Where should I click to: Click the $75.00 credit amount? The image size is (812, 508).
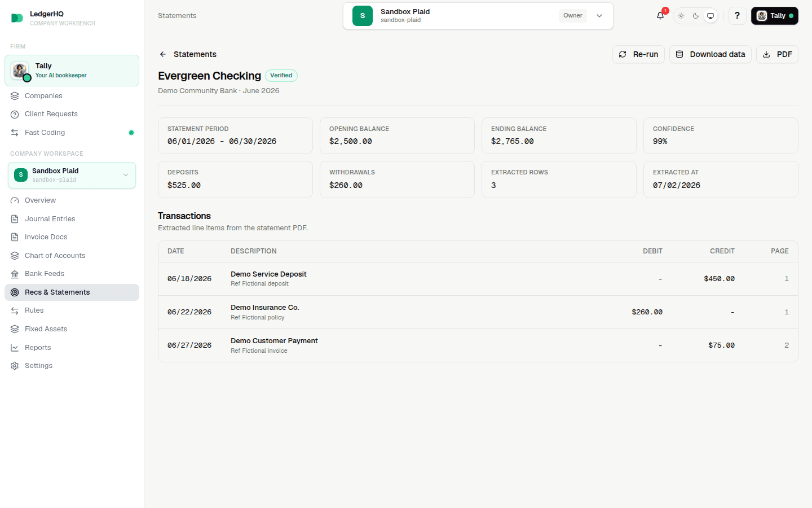(721, 345)
